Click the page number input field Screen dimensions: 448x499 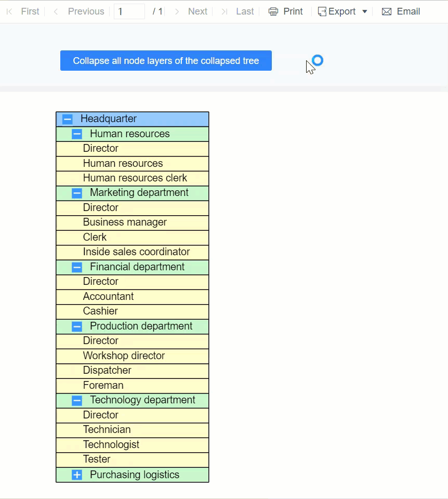[129, 11]
